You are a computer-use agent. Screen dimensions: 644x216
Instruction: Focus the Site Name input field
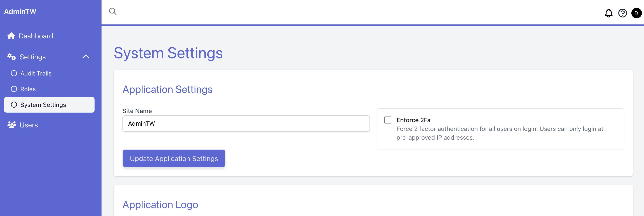(246, 123)
